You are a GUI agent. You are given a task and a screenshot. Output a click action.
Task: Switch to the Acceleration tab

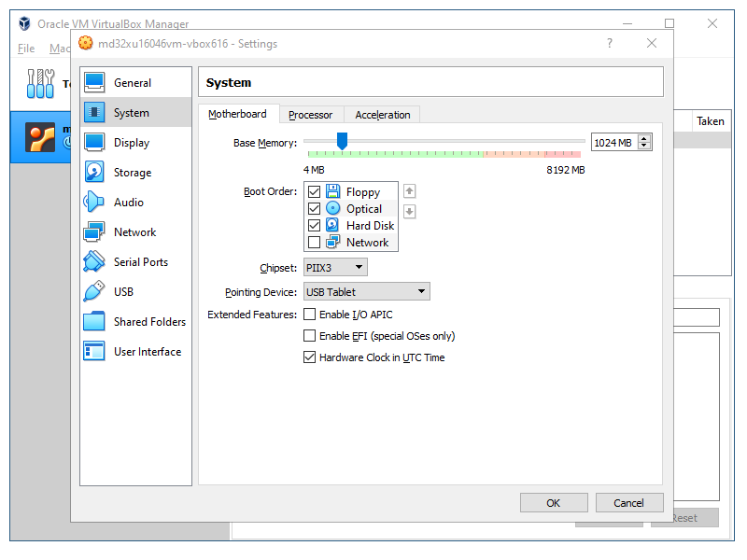point(382,115)
